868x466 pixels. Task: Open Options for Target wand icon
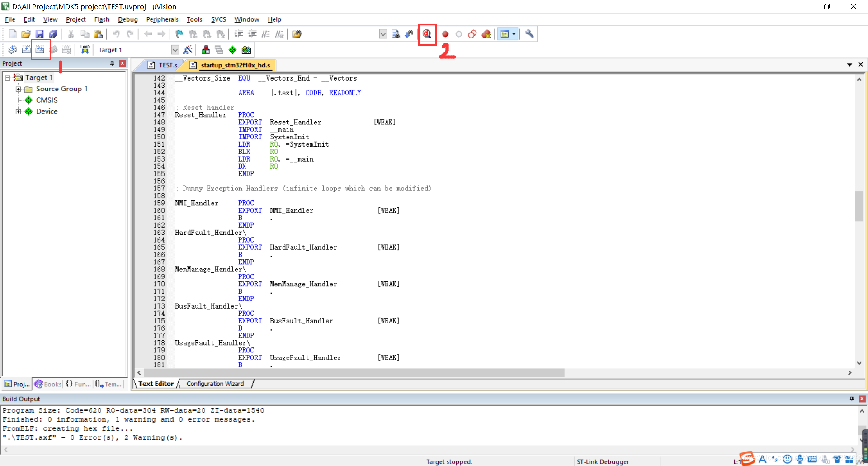(x=188, y=50)
